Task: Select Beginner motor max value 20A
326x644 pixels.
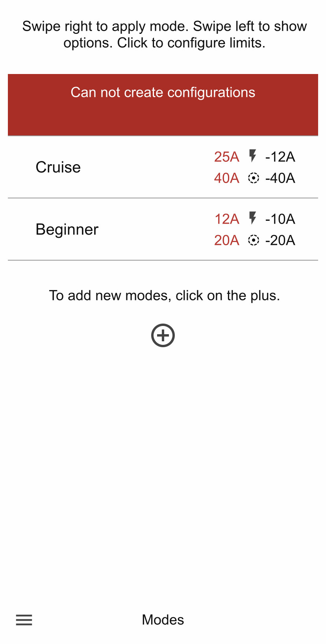Action: (227, 240)
